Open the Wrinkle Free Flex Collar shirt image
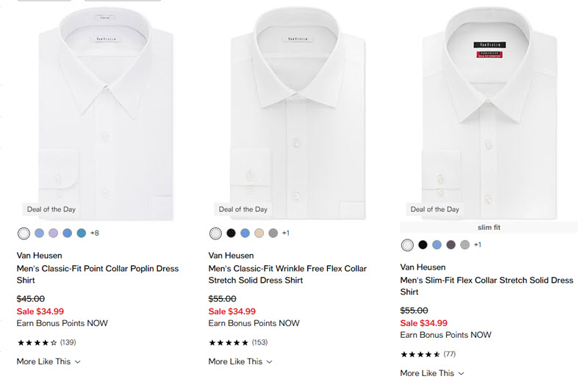Image resolution: width=588 pixels, height=390 pixels. (297, 110)
